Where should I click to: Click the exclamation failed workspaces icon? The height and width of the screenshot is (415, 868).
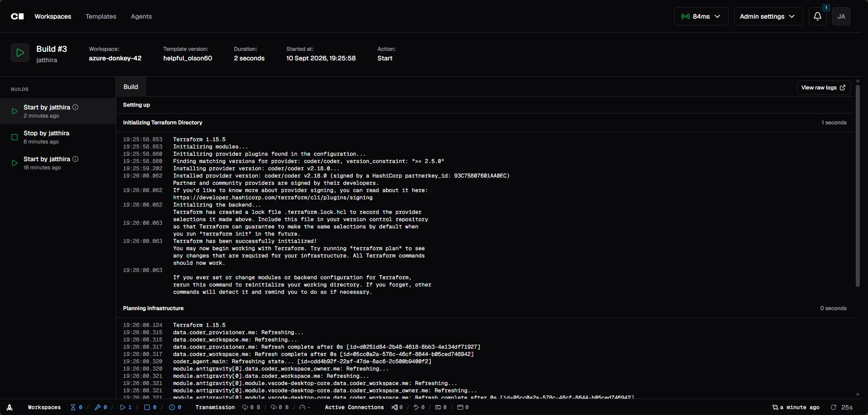pos(172,407)
